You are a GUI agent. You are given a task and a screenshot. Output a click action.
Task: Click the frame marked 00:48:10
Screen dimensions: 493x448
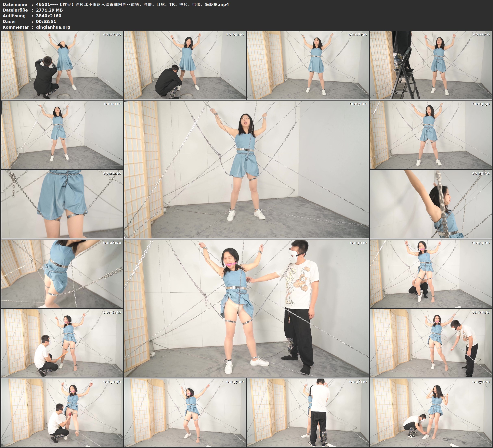[308, 412]
